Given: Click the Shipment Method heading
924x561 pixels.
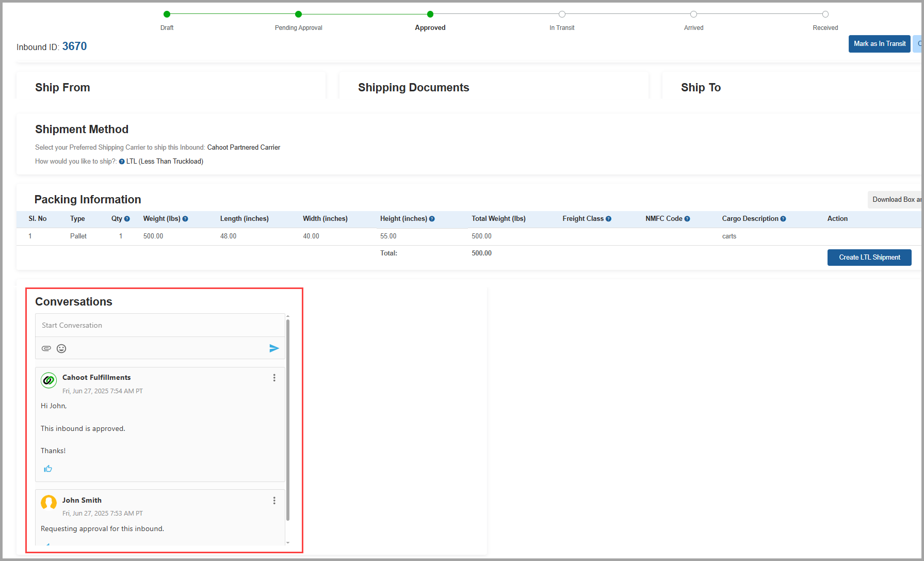Looking at the screenshot, I should [82, 130].
